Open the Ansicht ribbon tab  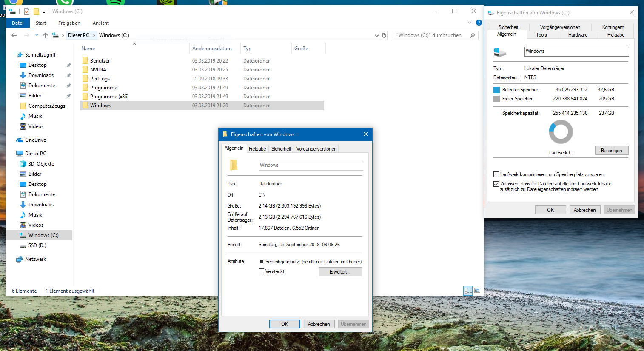[x=101, y=23]
